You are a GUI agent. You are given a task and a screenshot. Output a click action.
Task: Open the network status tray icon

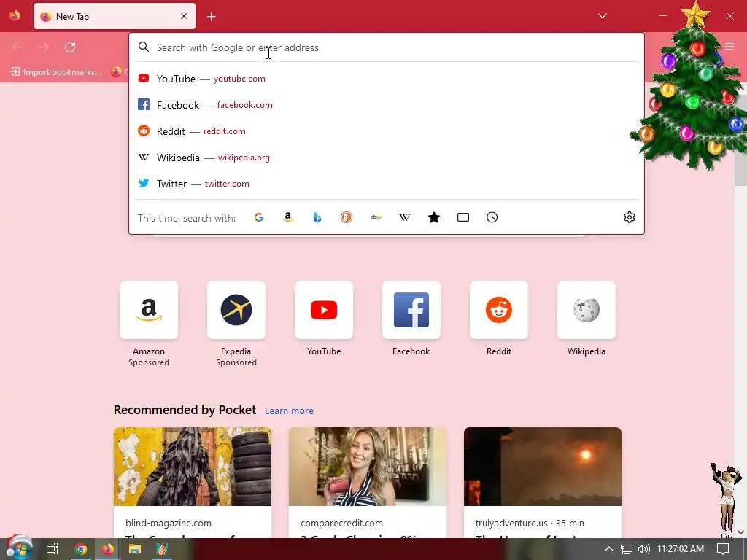pyautogui.click(x=627, y=549)
